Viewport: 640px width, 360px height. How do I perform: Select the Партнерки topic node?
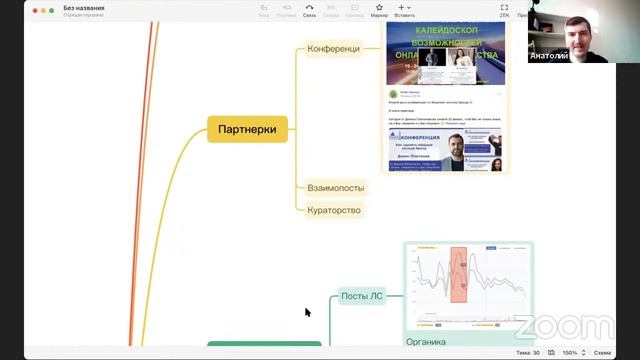click(x=247, y=129)
